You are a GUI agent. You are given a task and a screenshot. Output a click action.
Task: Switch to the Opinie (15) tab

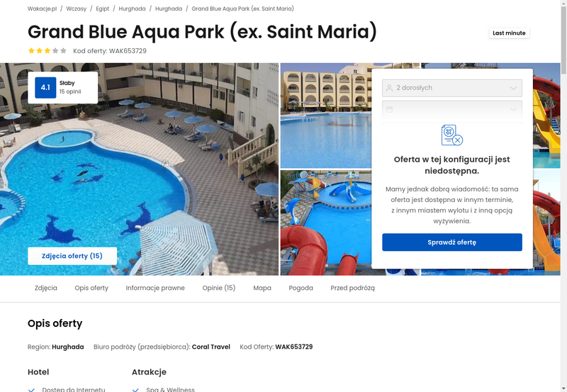(x=219, y=288)
